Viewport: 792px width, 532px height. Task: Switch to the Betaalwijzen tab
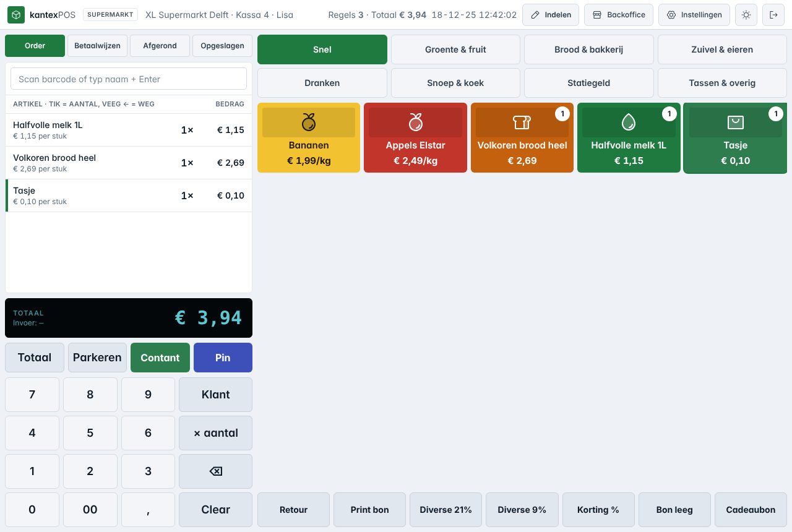(x=97, y=46)
